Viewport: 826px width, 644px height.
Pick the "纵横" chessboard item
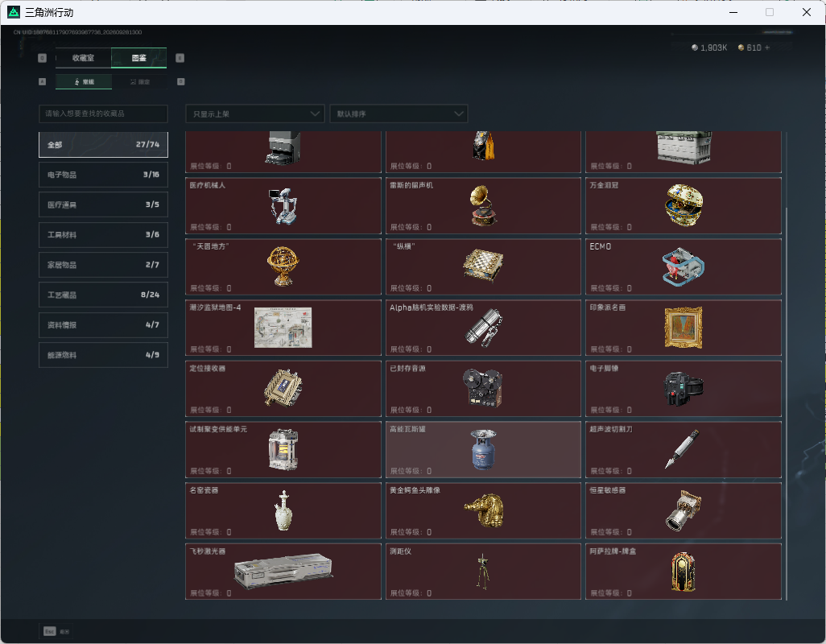coord(483,267)
